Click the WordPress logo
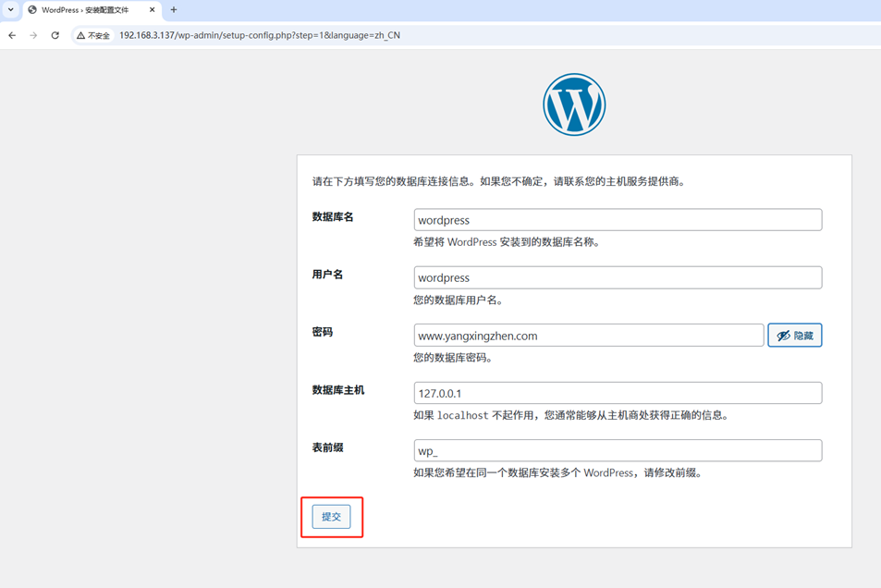 click(x=574, y=104)
